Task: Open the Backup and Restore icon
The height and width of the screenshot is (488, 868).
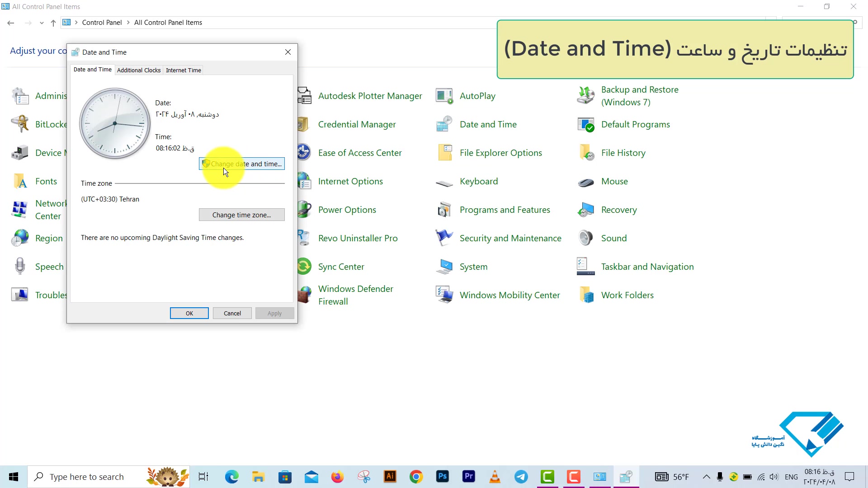Action: coord(586,95)
